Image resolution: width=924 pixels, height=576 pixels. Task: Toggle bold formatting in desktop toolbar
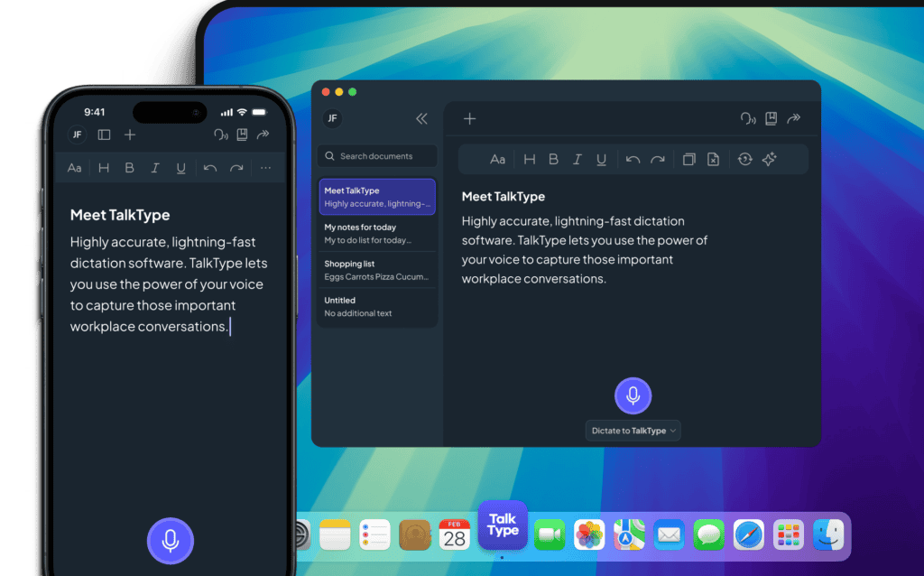click(553, 160)
